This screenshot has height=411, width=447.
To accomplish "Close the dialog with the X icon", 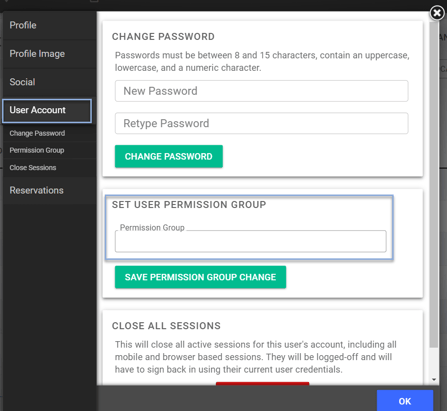I will (437, 13).
